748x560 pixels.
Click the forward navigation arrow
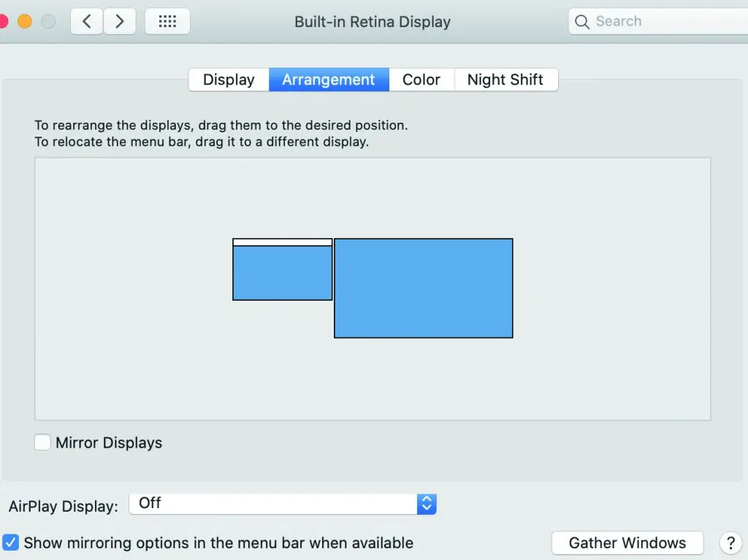(x=120, y=22)
